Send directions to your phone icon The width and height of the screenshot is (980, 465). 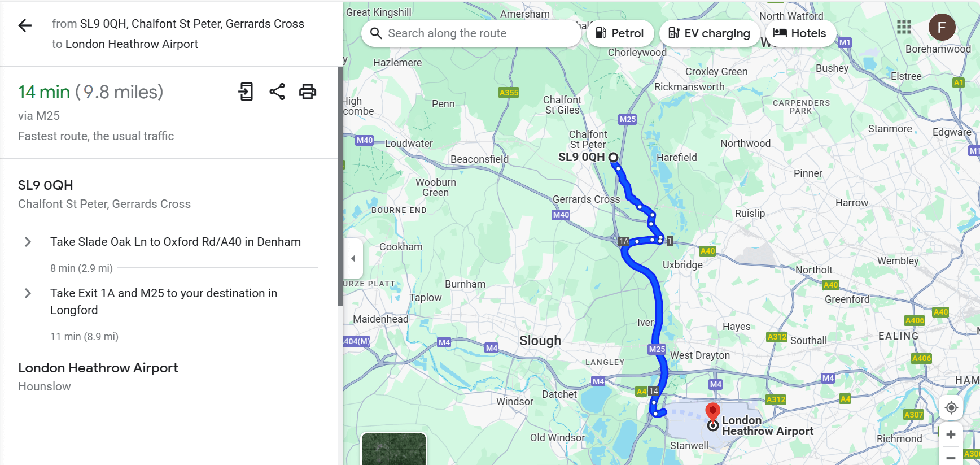coord(246,92)
